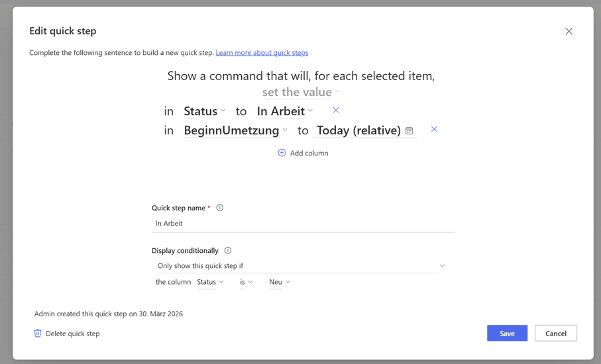This screenshot has width=601, height=364.
Task: Open the Learn more about quick steps link
Action: click(x=262, y=53)
